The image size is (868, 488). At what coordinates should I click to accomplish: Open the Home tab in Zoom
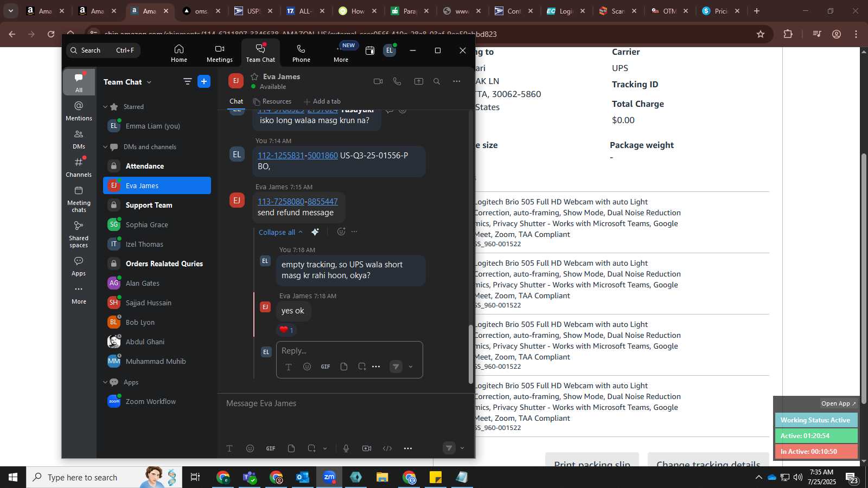(178, 53)
